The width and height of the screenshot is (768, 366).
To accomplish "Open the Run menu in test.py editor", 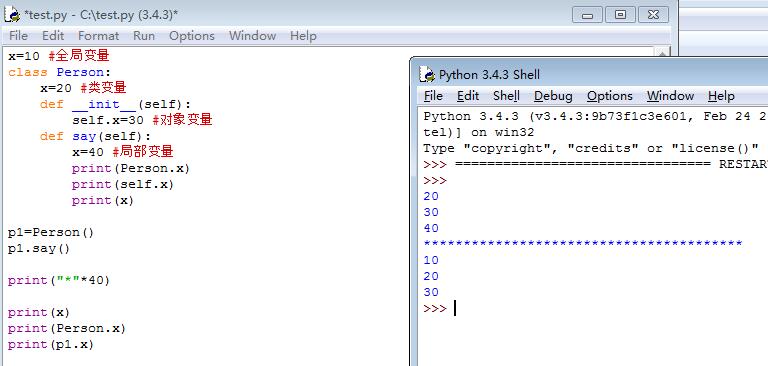I will (x=144, y=36).
